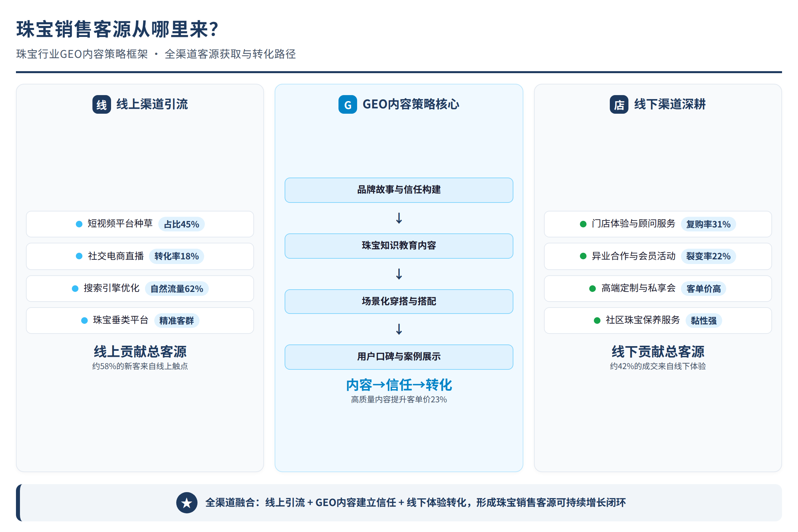Click the 线 icon beside 线上渠道引流
This screenshot has height=532, width=798.
point(101,104)
